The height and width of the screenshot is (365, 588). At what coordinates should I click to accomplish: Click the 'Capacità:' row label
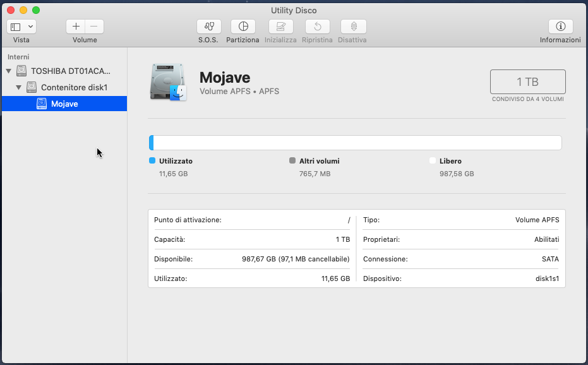coord(169,239)
